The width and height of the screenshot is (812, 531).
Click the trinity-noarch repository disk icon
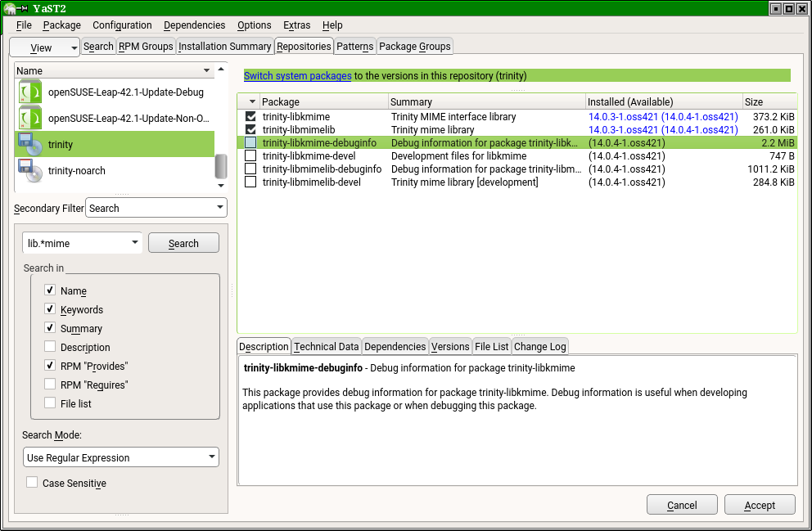[30, 171]
